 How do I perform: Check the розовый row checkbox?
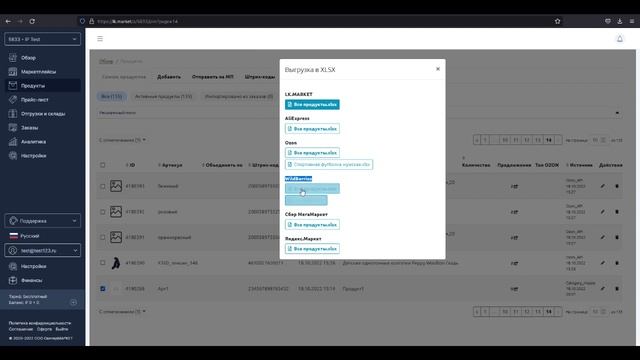coord(102,212)
